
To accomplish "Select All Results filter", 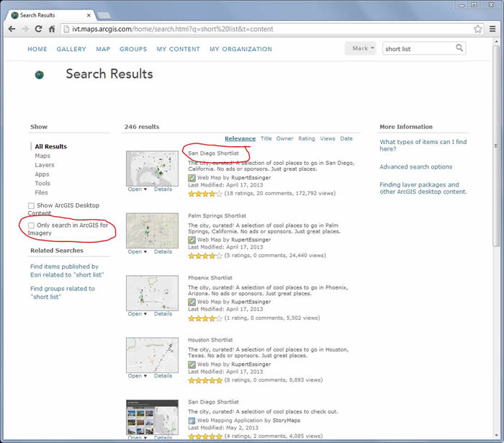I will tap(51, 147).
